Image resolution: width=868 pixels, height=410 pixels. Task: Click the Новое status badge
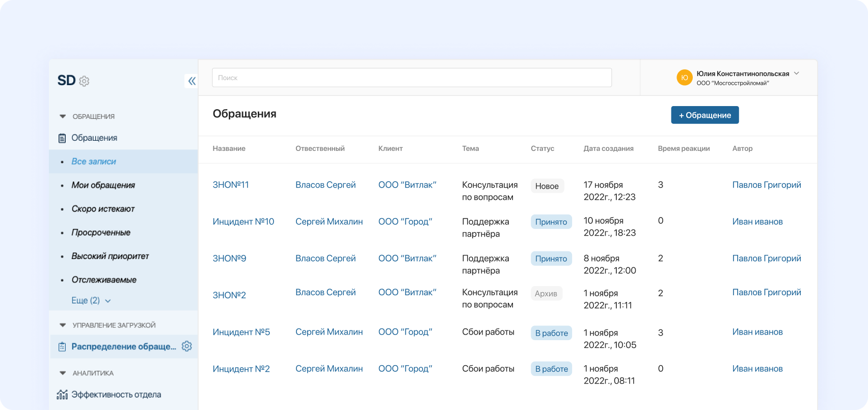point(547,186)
